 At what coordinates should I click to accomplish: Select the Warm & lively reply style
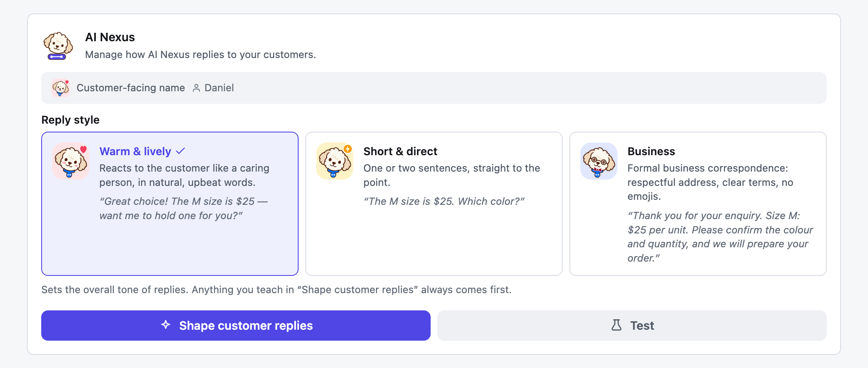[170, 204]
